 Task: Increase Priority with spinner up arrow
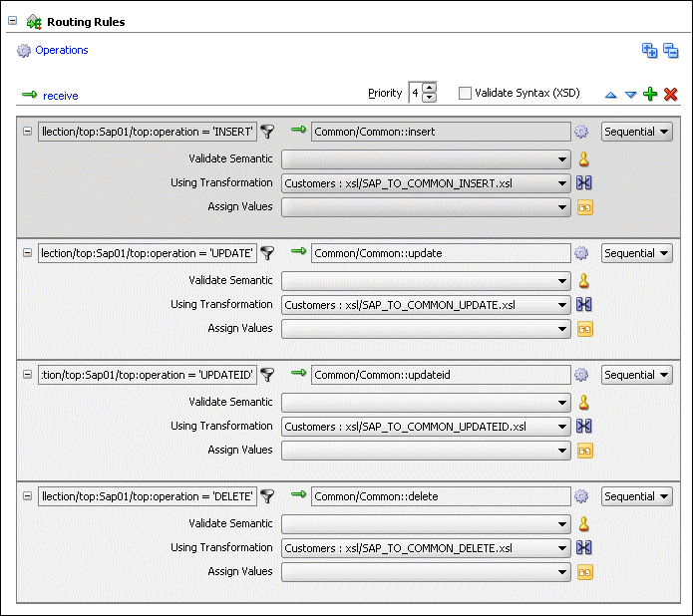[430, 88]
